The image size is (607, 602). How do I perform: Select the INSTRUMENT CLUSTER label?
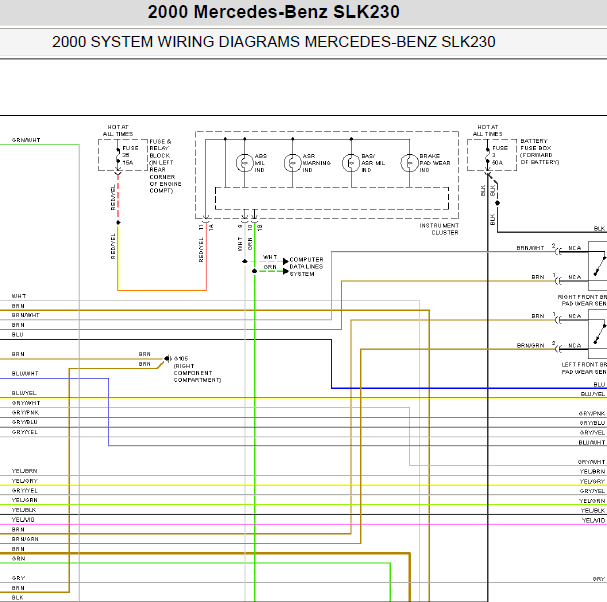(x=439, y=229)
